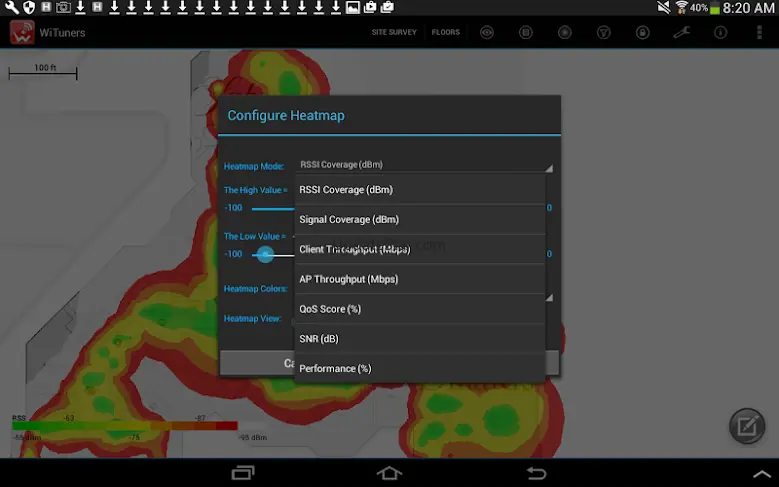Image resolution: width=779 pixels, height=487 pixels.
Task: Tap the picture notification icon in status bar
Action: tap(353, 7)
